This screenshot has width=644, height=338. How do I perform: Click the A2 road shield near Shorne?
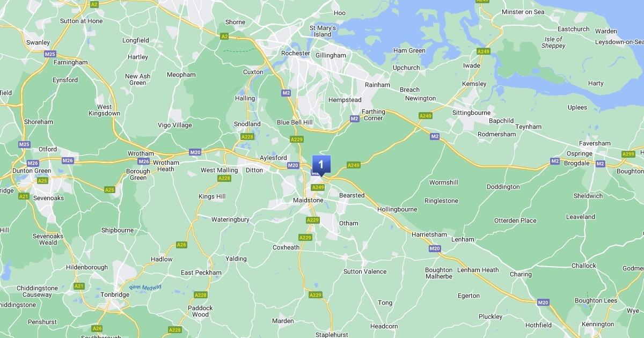click(x=225, y=36)
